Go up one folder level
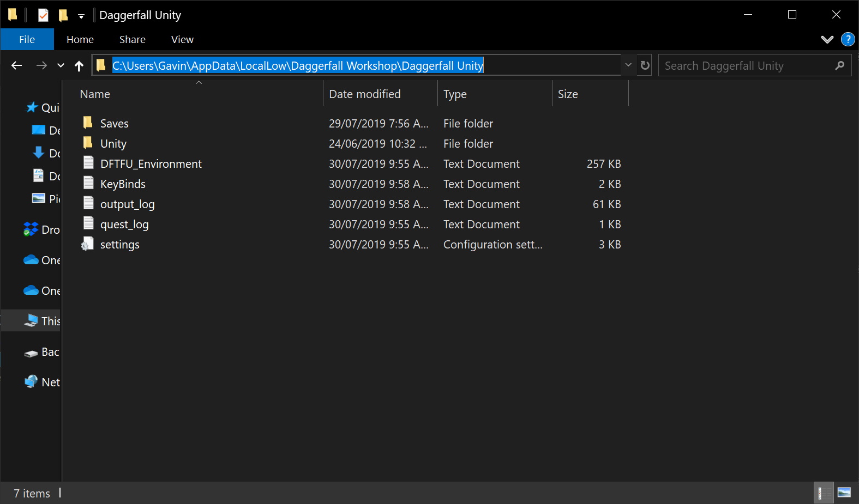 (x=79, y=65)
